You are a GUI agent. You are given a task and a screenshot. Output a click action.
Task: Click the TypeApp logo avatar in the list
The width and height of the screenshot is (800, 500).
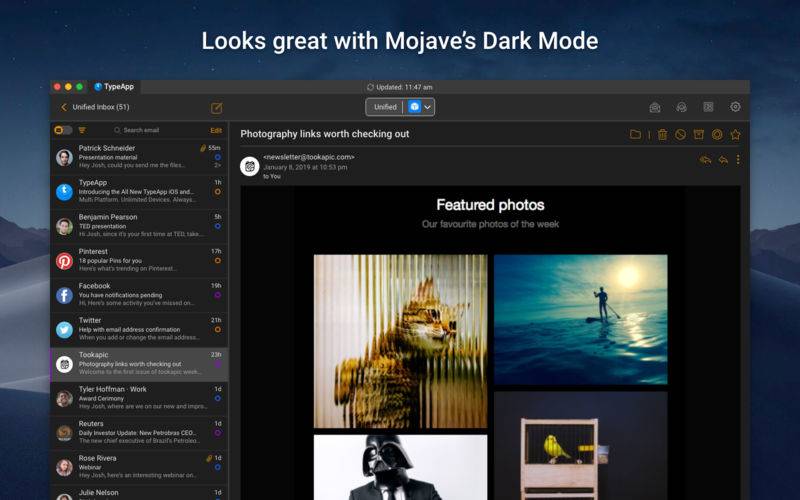click(64, 192)
